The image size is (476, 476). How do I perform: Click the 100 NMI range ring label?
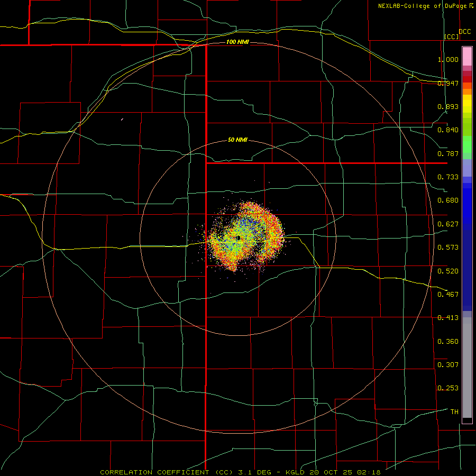tap(237, 42)
